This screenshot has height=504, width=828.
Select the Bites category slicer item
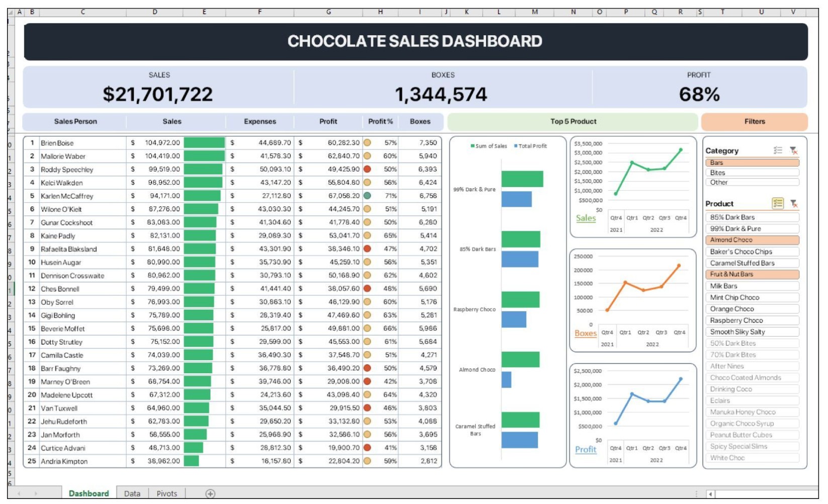coord(752,173)
